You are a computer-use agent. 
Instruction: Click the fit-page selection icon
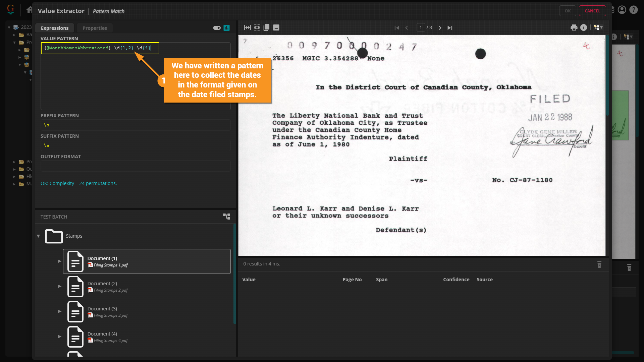click(257, 27)
